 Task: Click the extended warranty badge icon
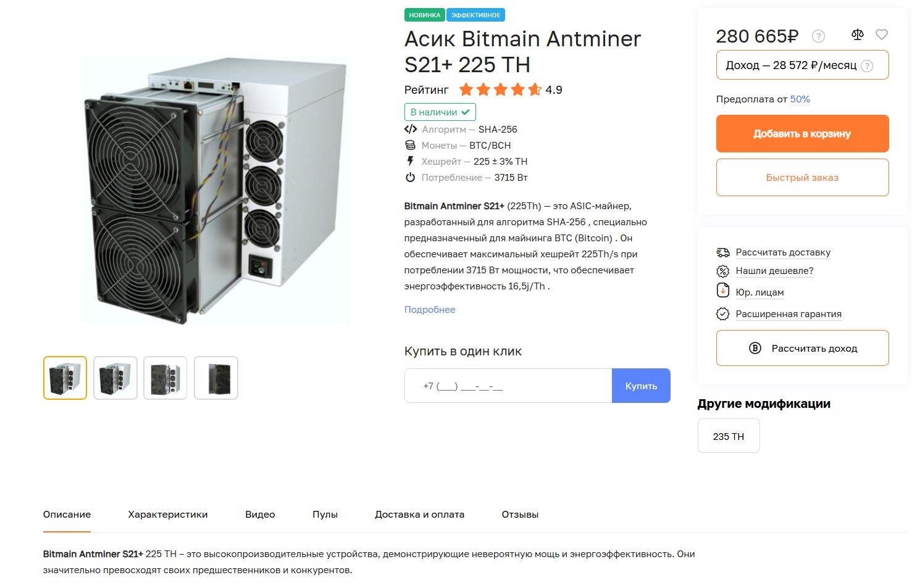pos(722,314)
